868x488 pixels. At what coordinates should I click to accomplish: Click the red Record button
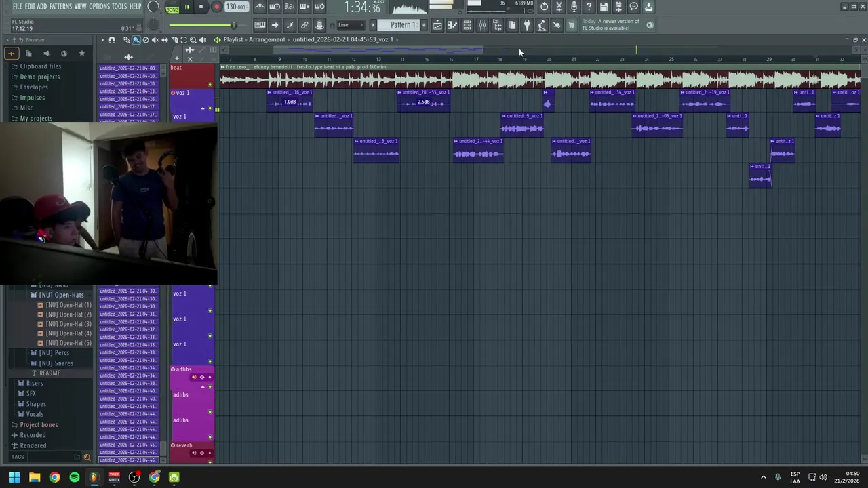tap(216, 7)
